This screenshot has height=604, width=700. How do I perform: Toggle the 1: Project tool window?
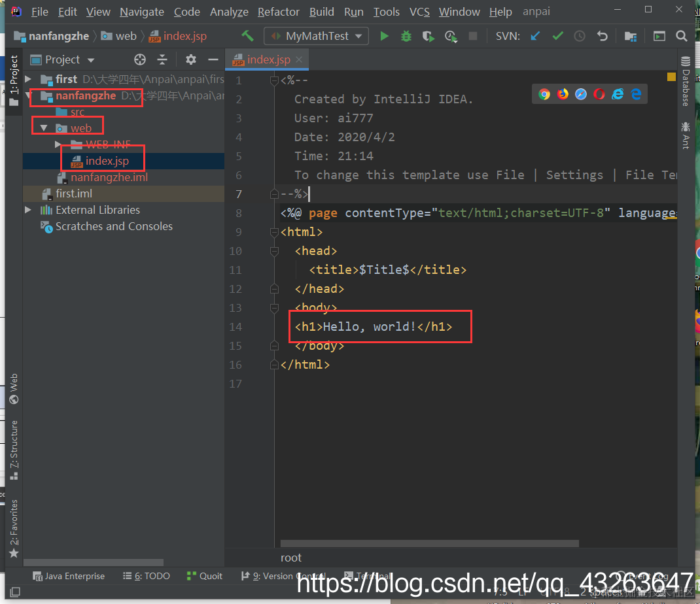pos(14,80)
